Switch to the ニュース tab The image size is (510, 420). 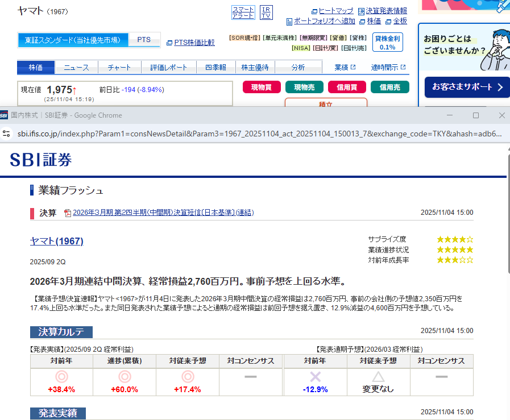[76, 68]
